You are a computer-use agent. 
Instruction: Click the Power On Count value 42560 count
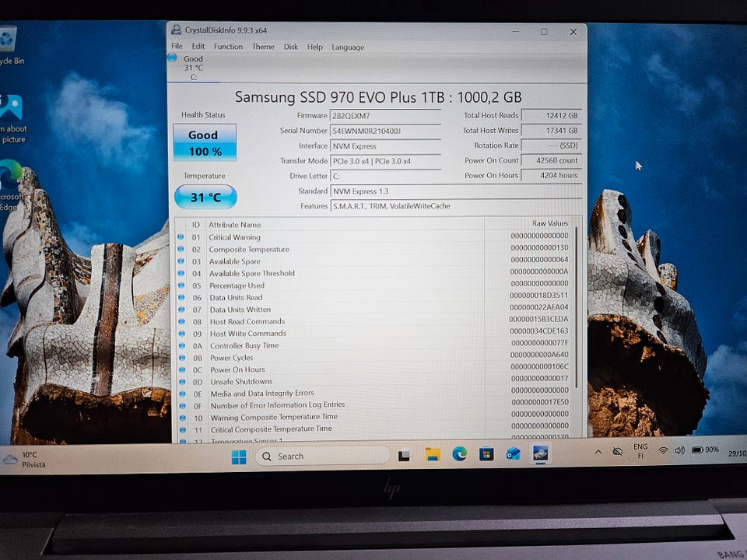(x=551, y=160)
